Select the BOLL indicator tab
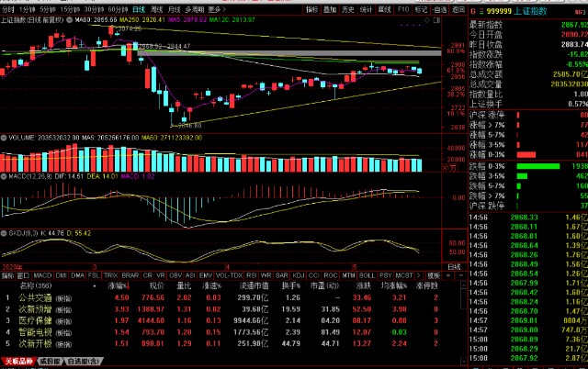 coord(367,275)
